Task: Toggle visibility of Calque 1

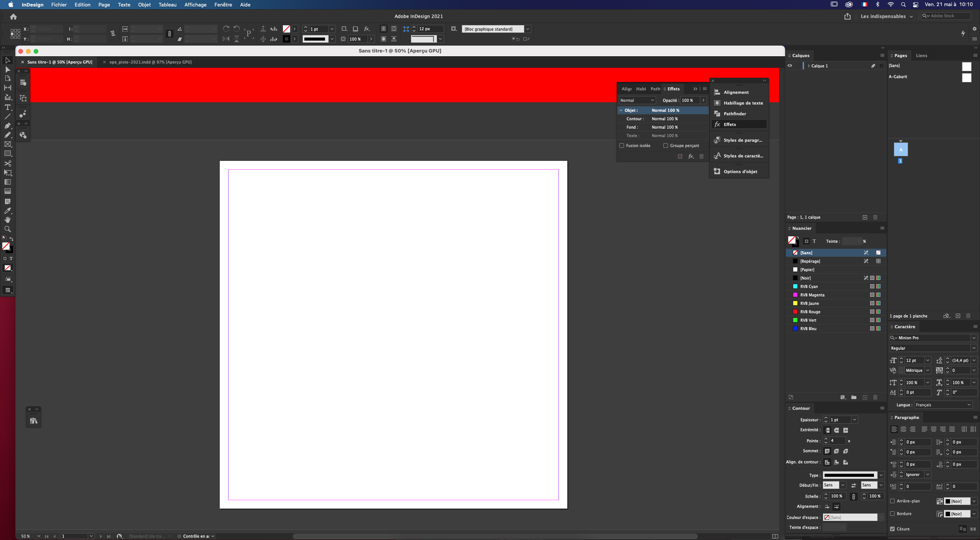Action: [790, 65]
